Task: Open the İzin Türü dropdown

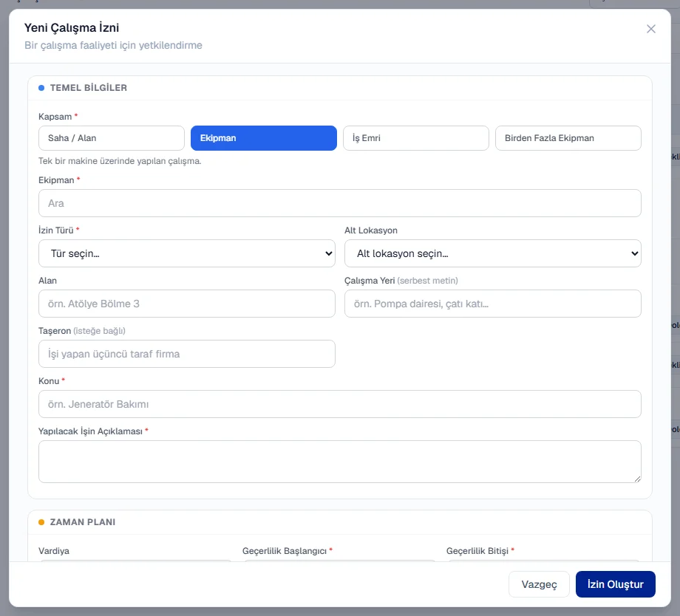Action: [x=187, y=253]
